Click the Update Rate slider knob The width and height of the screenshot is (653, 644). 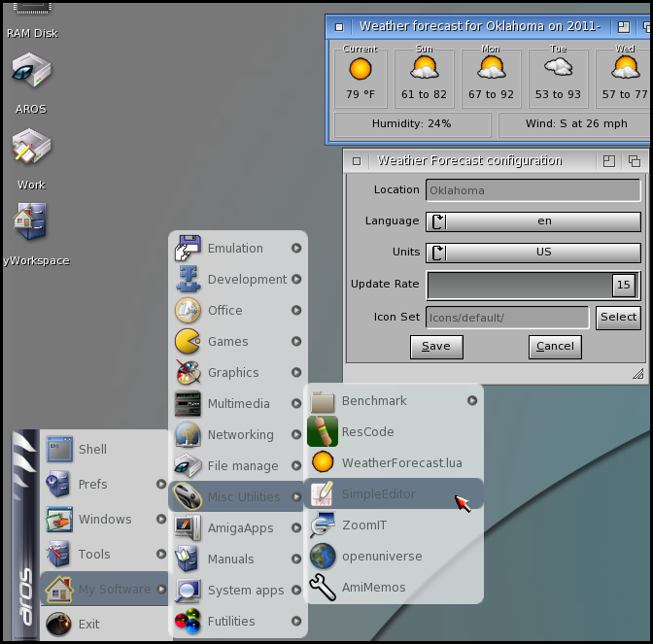tap(624, 285)
